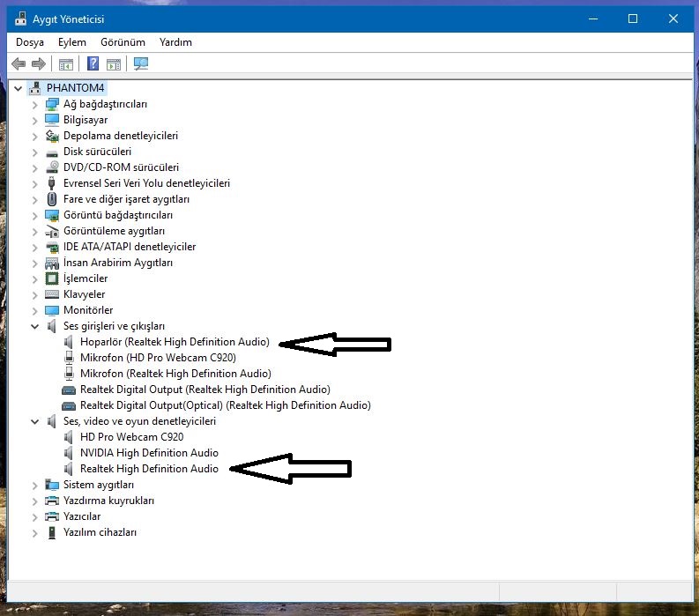The width and height of the screenshot is (699, 616).
Task: Open the Yardım menu
Action: tap(175, 42)
